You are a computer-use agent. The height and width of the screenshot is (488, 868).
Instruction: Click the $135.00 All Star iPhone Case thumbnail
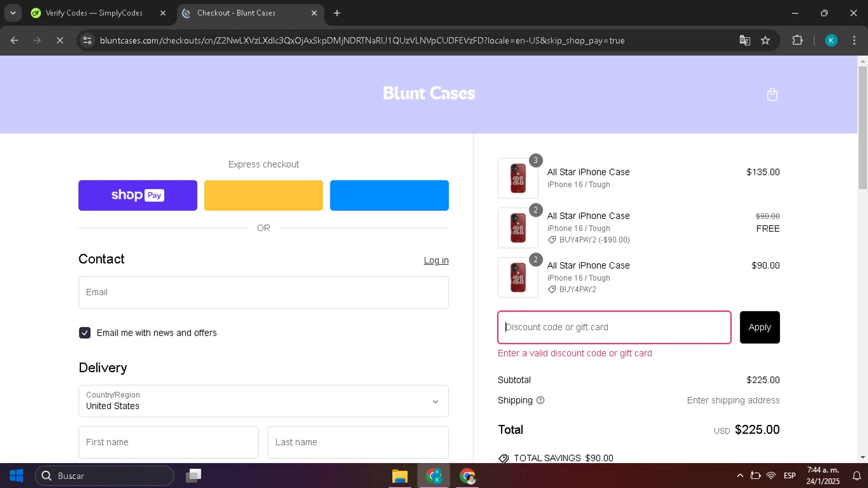coord(518,178)
